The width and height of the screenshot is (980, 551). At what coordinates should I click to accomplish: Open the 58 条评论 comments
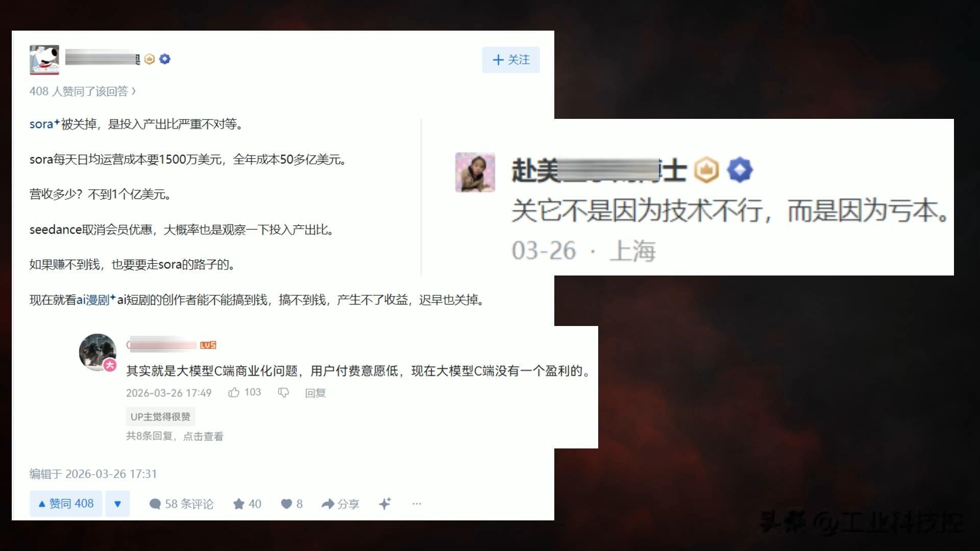[181, 504]
